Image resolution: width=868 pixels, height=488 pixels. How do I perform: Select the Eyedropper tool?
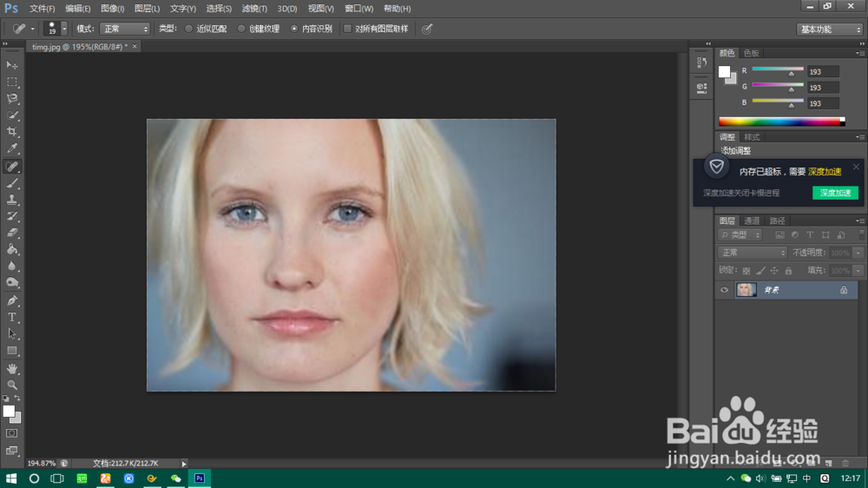11,148
